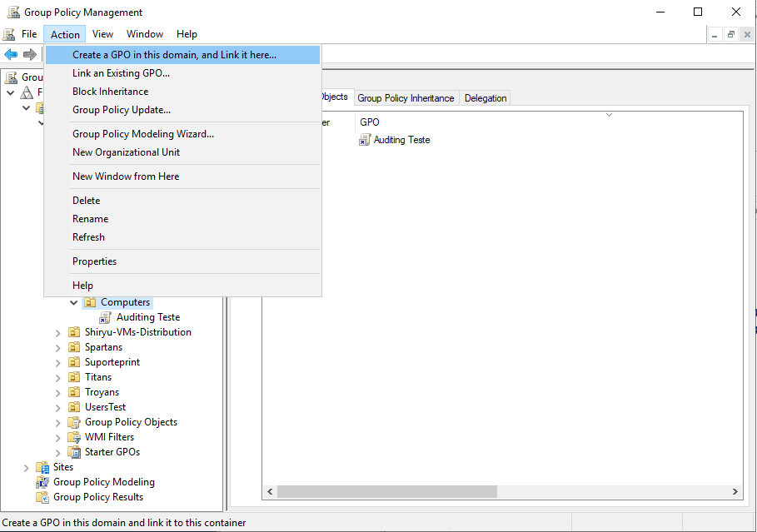757x532 pixels.
Task: Open Group Policy Modeling Wizard
Action: (142, 134)
